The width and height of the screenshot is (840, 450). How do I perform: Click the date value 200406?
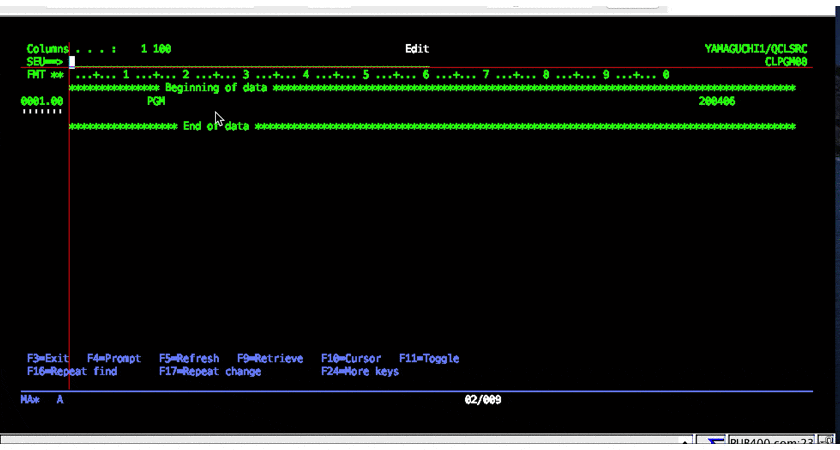(x=717, y=101)
